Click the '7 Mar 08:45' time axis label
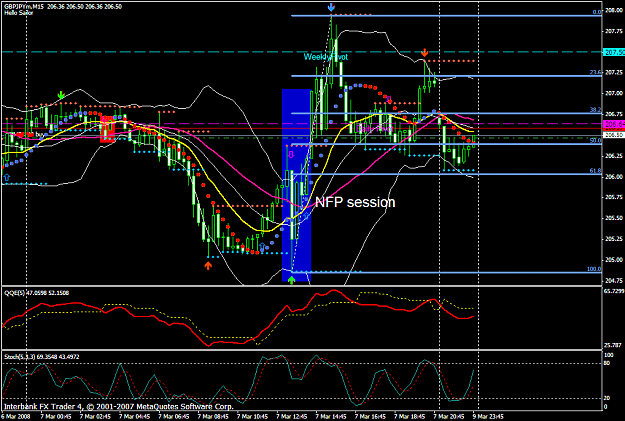The image size is (625, 421). [x=213, y=417]
